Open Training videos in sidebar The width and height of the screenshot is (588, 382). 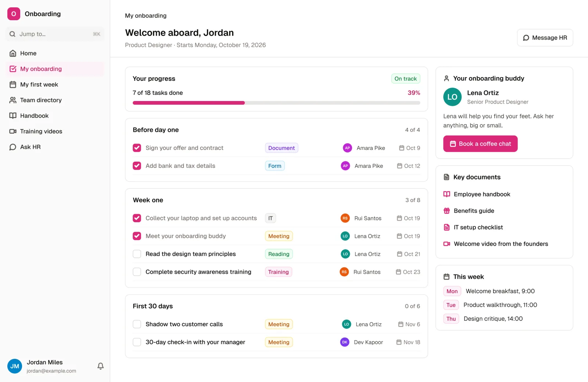(x=55, y=131)
